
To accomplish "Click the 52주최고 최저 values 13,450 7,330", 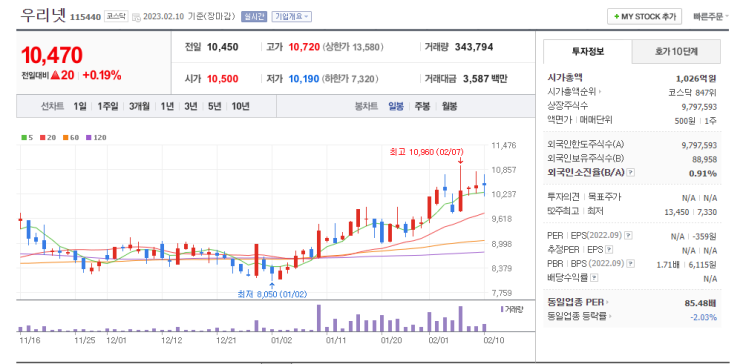I will tap(691, 212).
